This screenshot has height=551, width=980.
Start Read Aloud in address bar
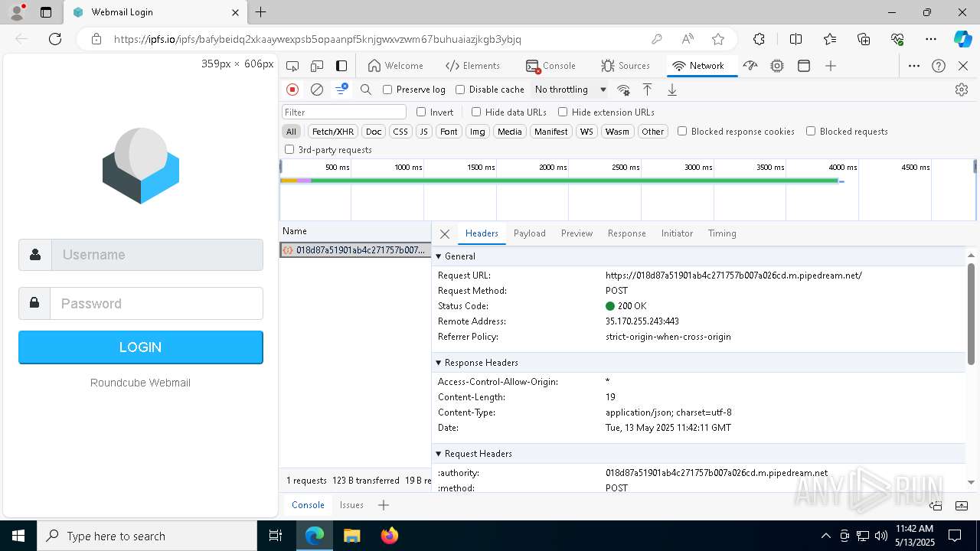688,39
